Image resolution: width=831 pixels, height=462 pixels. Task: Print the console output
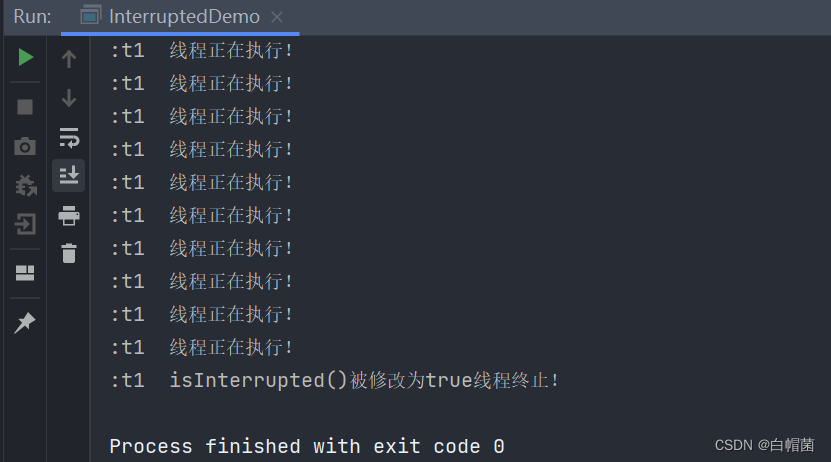tap(69, 216)
